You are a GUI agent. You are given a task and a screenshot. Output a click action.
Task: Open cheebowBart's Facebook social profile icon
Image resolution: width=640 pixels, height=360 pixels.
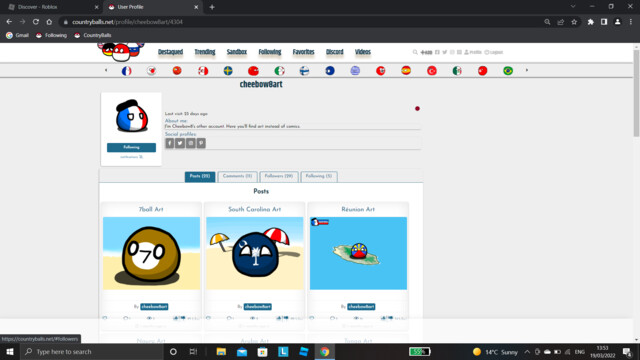point(169,143)
